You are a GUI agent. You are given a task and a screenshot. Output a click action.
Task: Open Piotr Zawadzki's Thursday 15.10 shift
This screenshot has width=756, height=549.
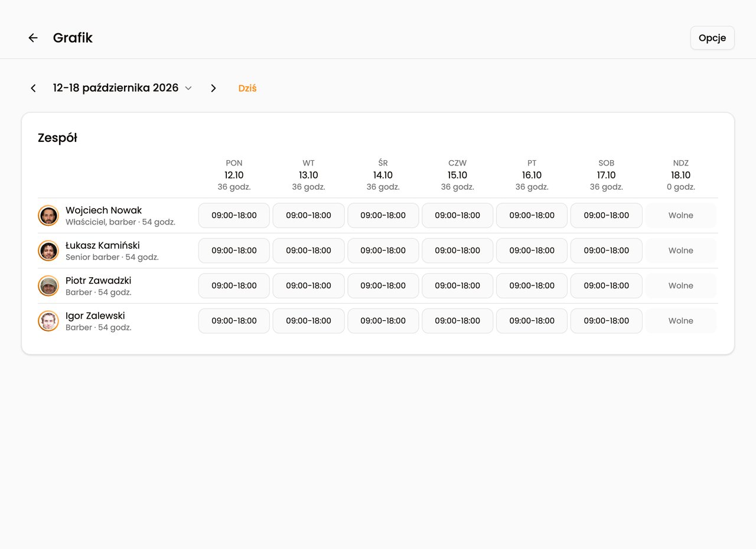457,286
